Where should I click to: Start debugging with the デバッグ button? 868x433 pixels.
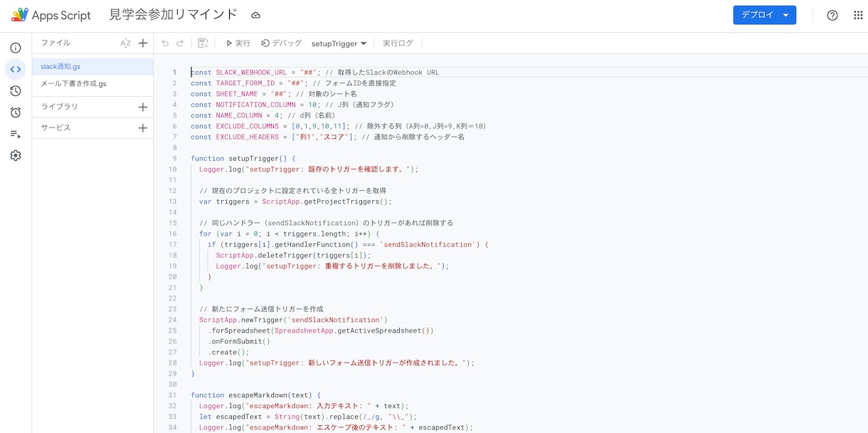pyautogui.click(x=282, y=43)
